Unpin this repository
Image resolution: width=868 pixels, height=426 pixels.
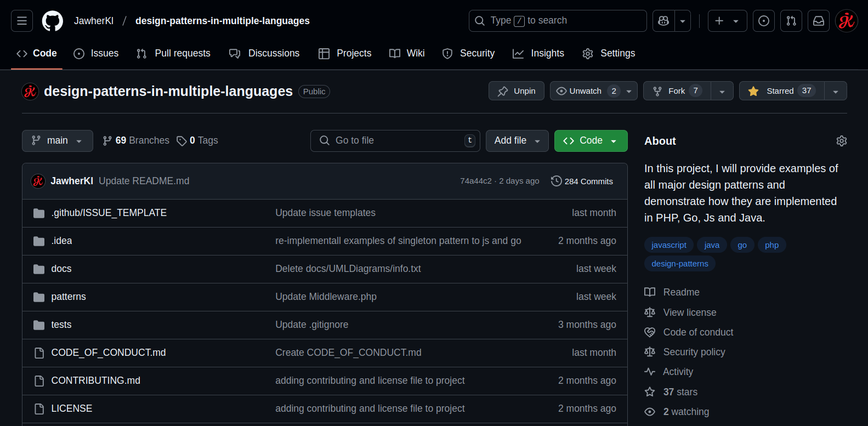pyautogui.click(x=516, y=91)
